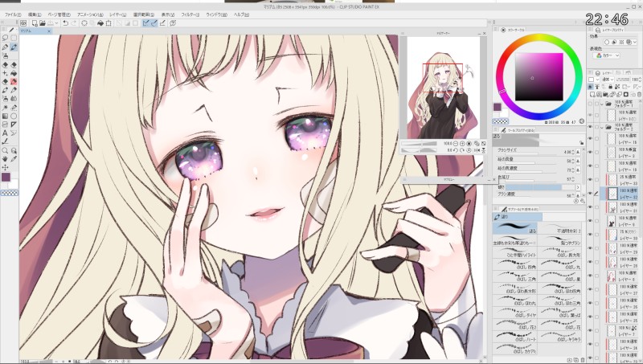Viewport: 643px width, 364px height.
Task: Click the Fill bucket command bar icon
Action: (x=100, y=23)
